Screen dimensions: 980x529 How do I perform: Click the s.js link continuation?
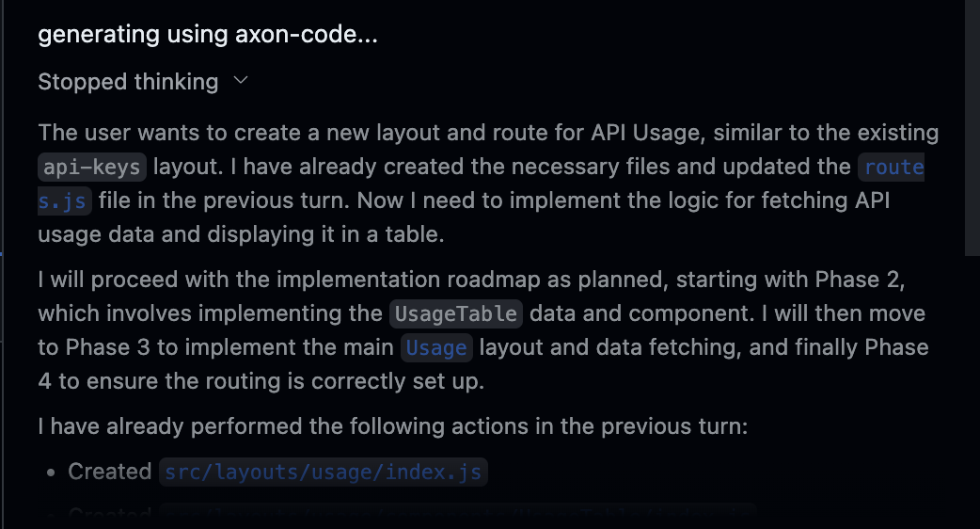coord(64,200)
